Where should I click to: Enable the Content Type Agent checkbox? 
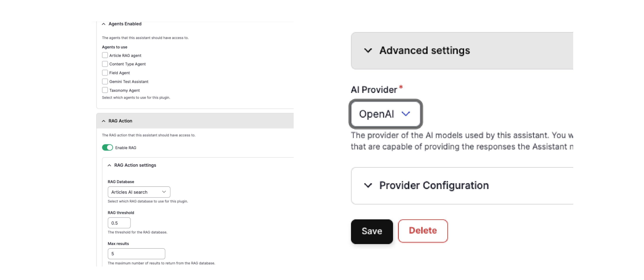coord(105,64)
